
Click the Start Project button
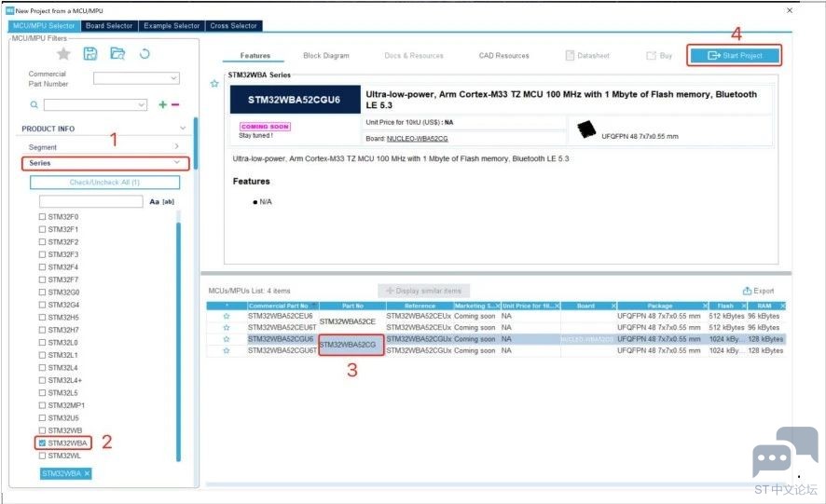tap(735, 55)
